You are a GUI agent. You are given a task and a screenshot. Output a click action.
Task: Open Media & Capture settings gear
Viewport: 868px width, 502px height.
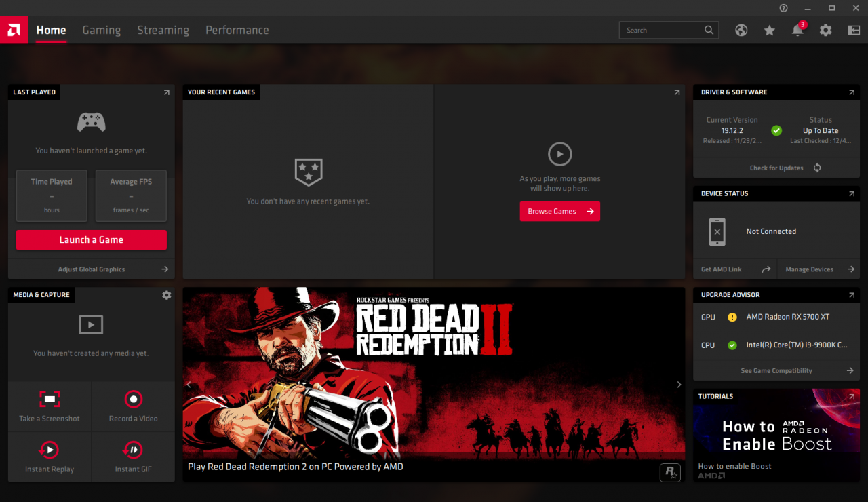point(166,295)
